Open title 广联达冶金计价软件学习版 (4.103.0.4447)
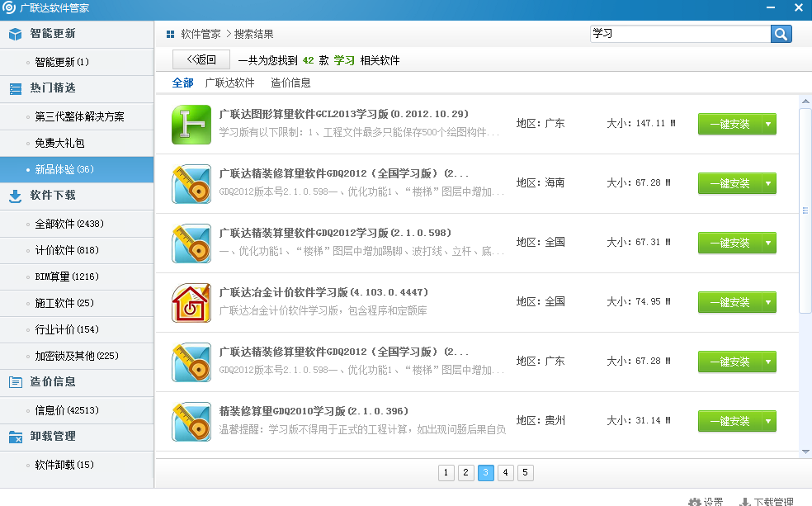The height and width of the screenshot is (506, 812). (x=323, y=292)
